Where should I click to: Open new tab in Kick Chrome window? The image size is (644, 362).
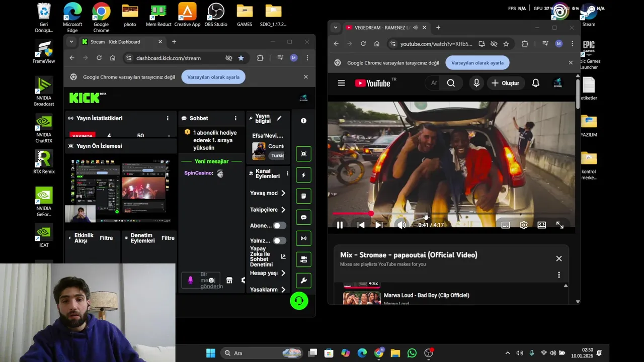pyautogui.click(x=174, y=42)
